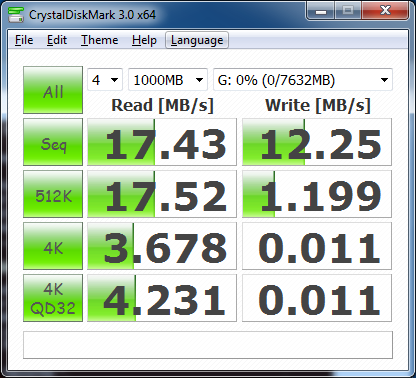Select the Seq read result 17.43

click(162, 142)
